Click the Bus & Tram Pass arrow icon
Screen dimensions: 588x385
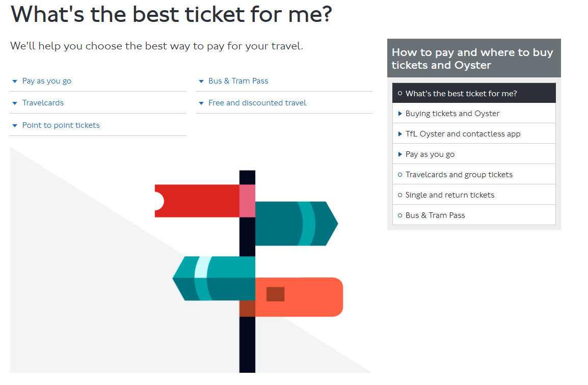(201, 81)
